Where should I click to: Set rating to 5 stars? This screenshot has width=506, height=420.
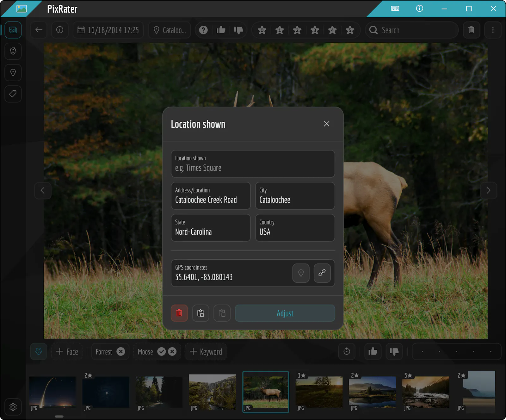click(x=350, y=30)
